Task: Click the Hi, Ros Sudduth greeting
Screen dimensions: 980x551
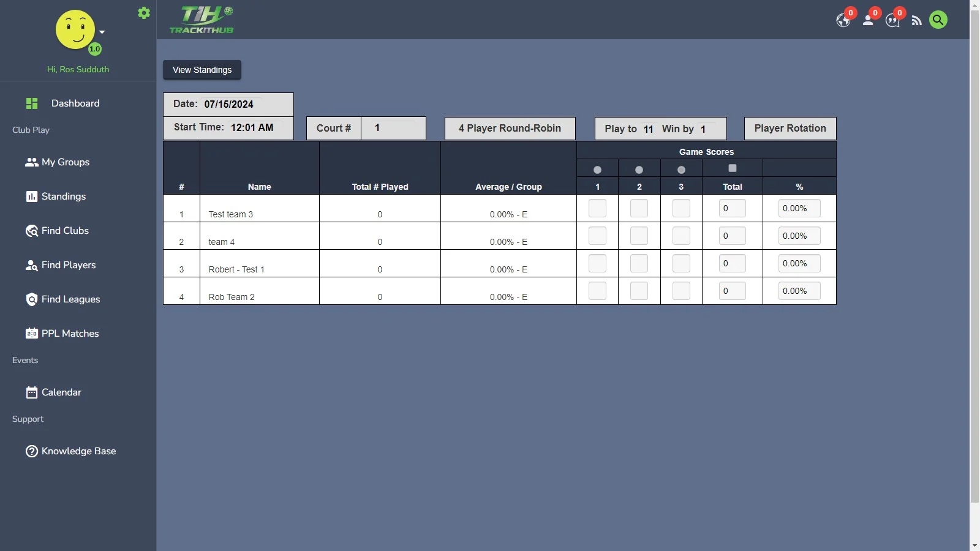Action: pyautogui.click(x=78, y=69)
